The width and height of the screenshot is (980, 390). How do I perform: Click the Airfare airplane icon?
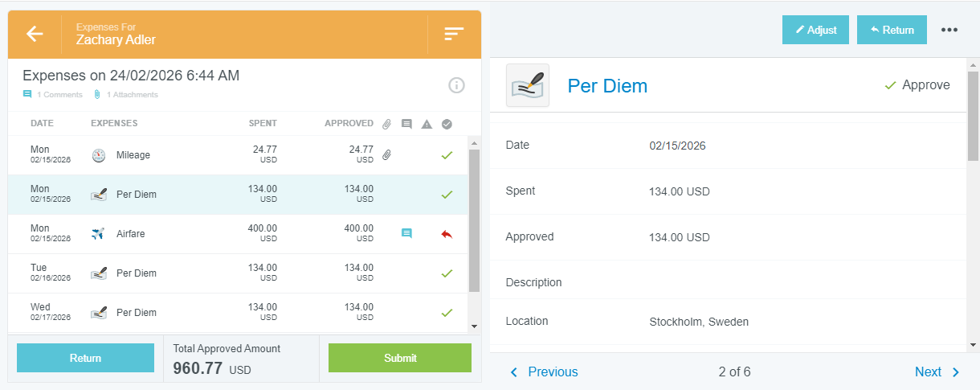[99, 234]
